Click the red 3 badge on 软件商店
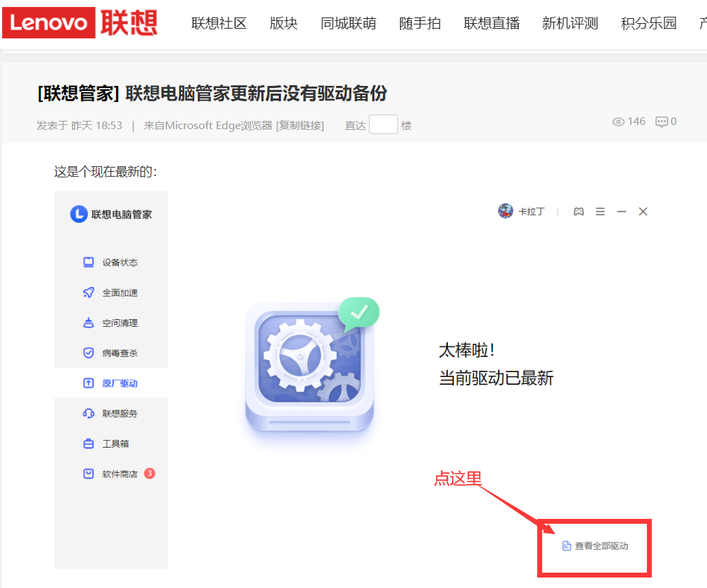This screenshot has width=707, height=588. tap(150, 473)
